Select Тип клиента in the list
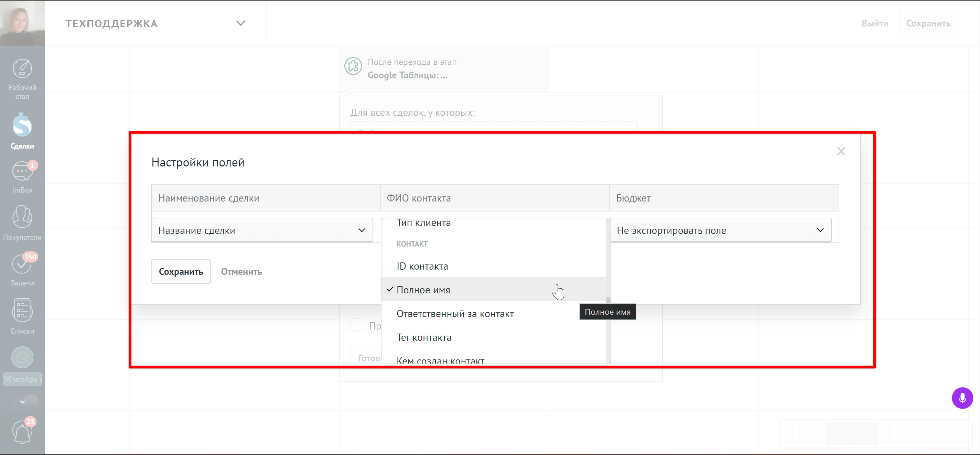The height and width of the screenshot is (455, 980). coord(493,223)
